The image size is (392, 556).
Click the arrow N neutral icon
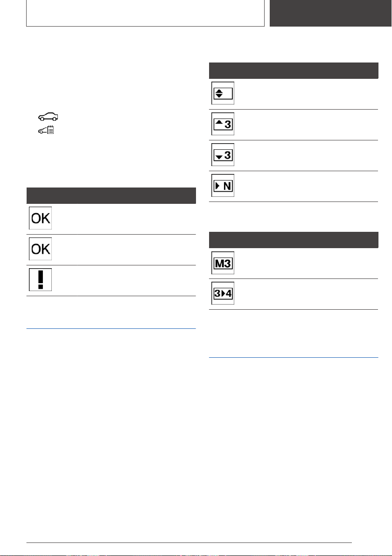coord(223,186)
